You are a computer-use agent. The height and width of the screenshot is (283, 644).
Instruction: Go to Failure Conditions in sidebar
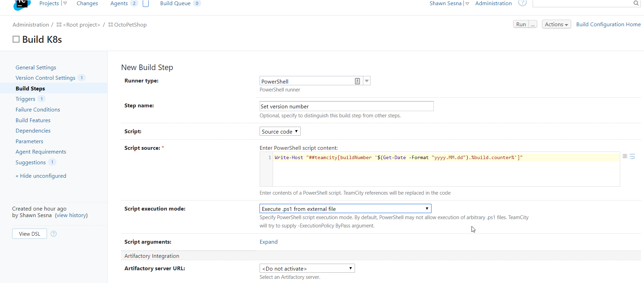click(38, 110)
